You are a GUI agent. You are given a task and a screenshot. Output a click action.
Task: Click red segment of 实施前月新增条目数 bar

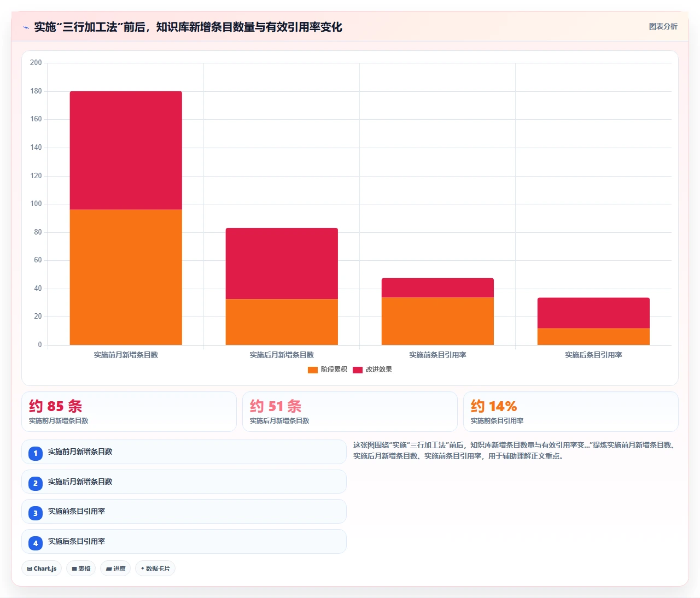tap(126, 150)
